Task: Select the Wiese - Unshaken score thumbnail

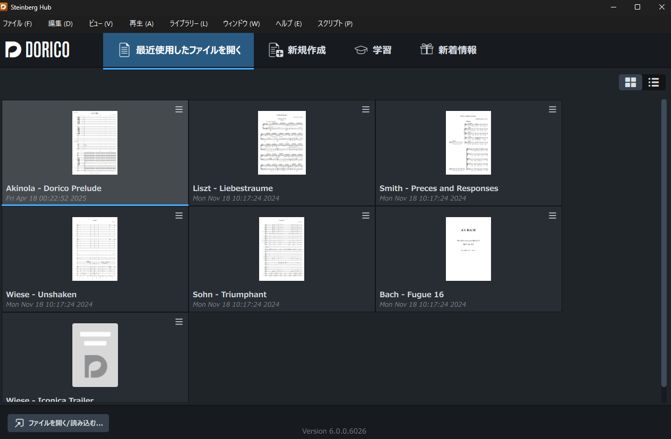Action: coord(95,249)
